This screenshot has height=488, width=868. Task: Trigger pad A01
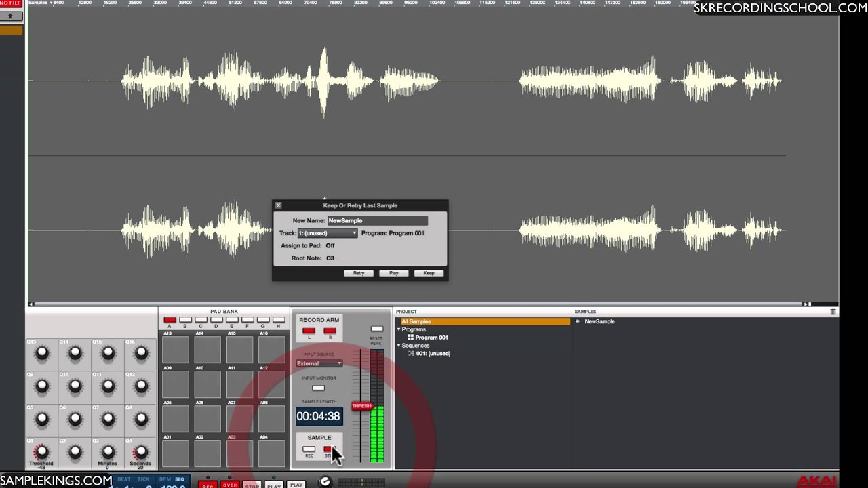pyautogui.click(x=176, y=453)
